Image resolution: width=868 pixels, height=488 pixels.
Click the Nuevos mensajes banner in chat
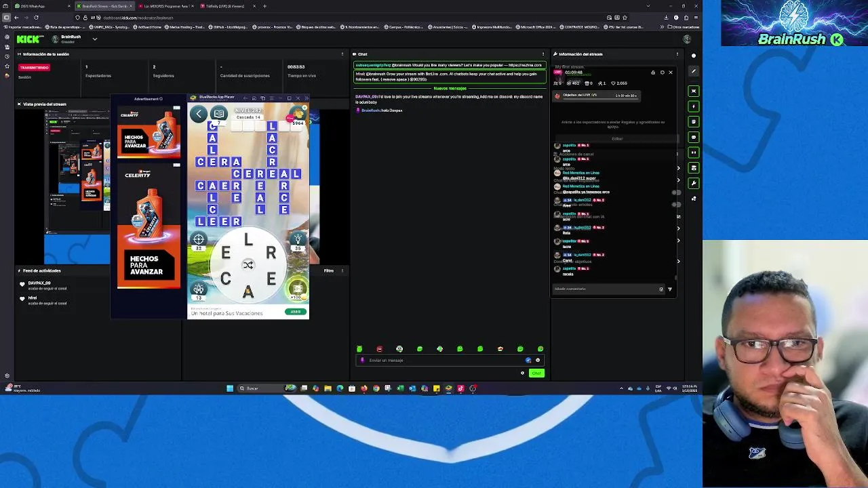(450, 89)
